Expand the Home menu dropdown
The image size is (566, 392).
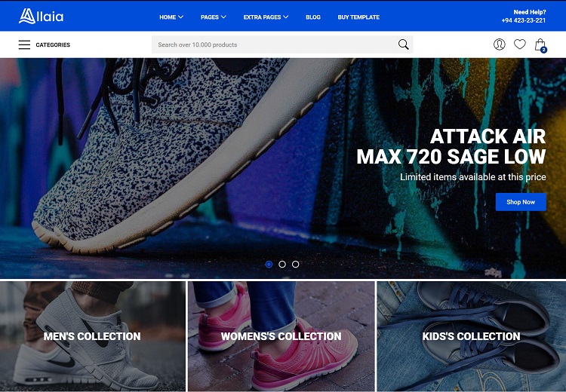click(x=171, y=17)
